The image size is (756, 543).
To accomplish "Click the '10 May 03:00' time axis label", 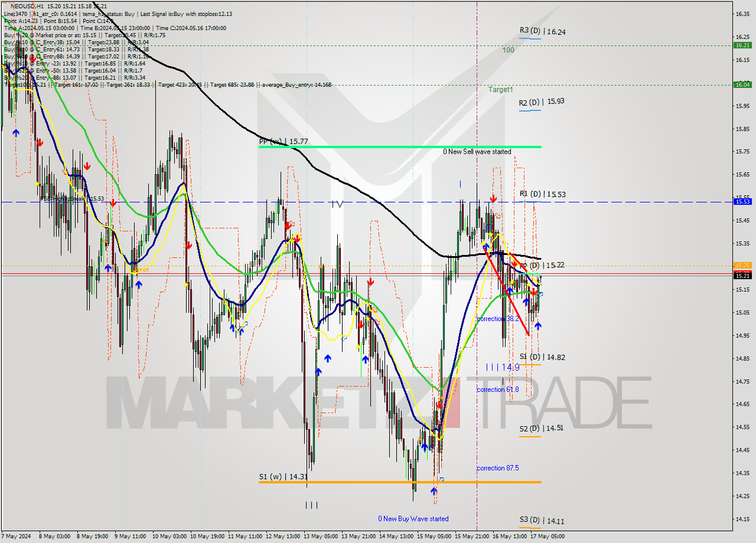I will tap(170, 537).
